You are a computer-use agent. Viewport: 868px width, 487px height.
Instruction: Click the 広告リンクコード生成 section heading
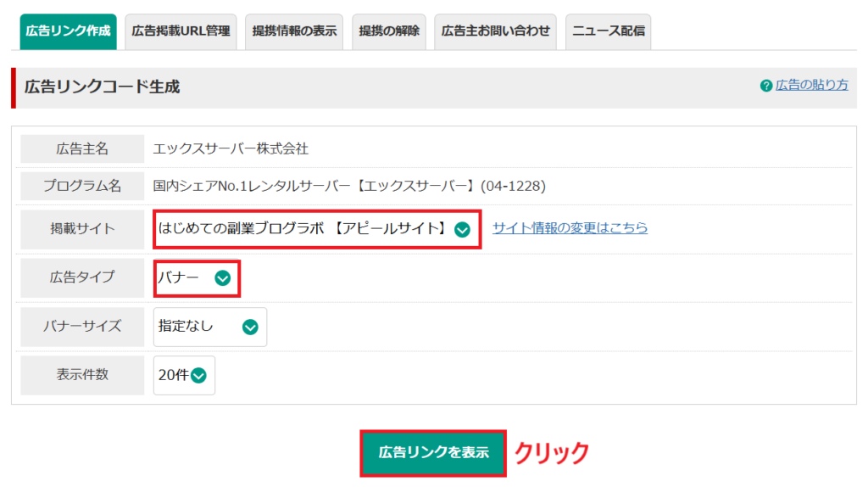[x=102, y=87]
